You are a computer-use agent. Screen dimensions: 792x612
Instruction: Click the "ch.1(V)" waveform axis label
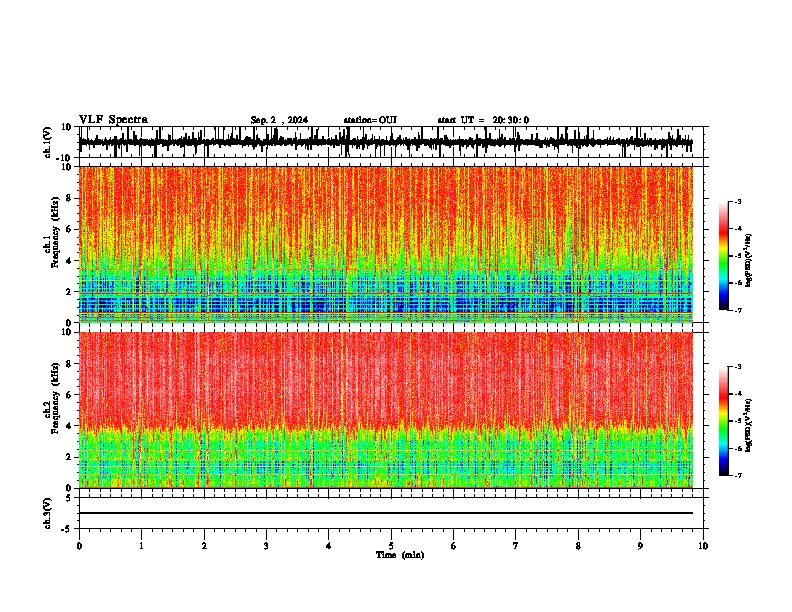48,142
